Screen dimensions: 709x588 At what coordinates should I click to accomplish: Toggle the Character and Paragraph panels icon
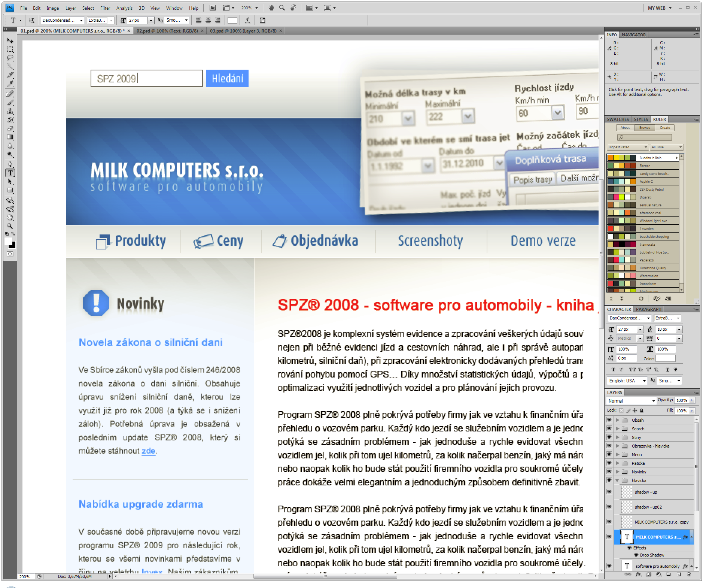click(x=262, y=21)
